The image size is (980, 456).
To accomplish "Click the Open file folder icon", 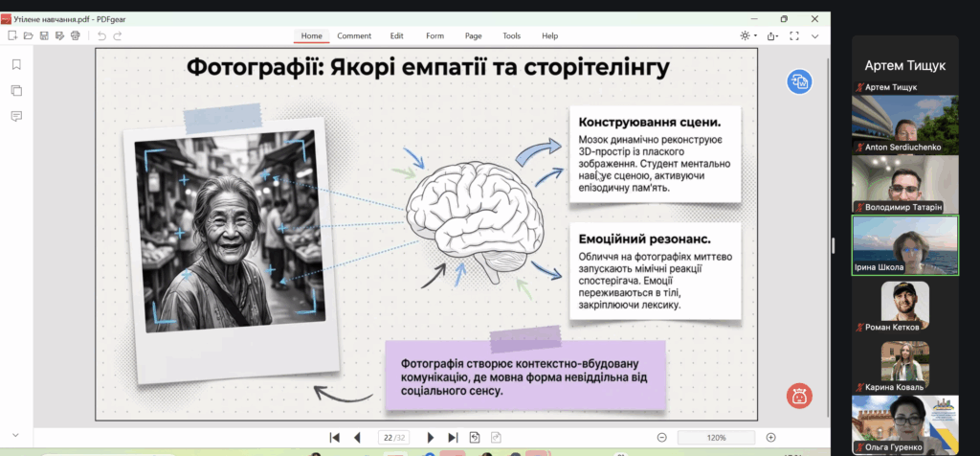I will [28, 35].
